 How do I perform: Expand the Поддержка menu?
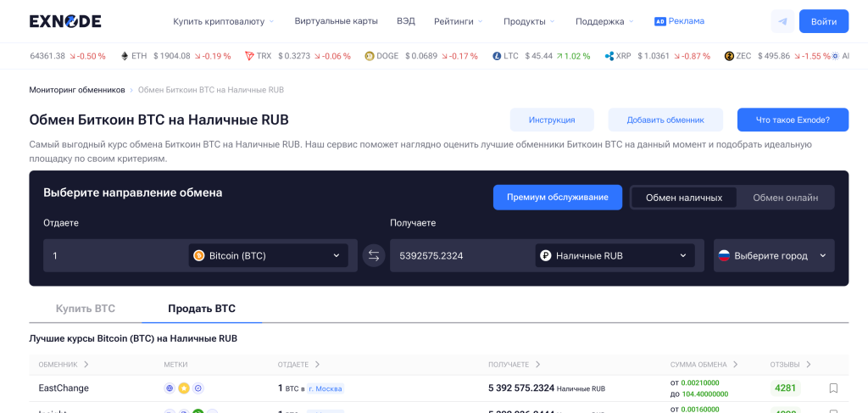604,21
